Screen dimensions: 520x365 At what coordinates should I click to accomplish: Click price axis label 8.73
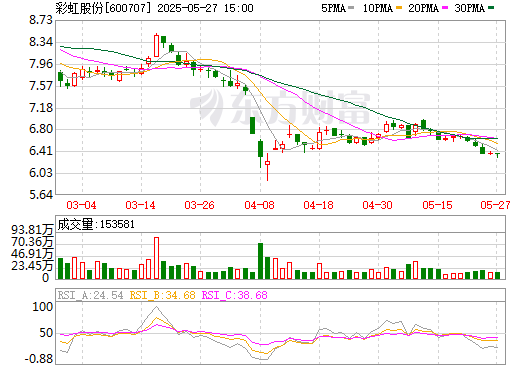[x=41, y=20]
